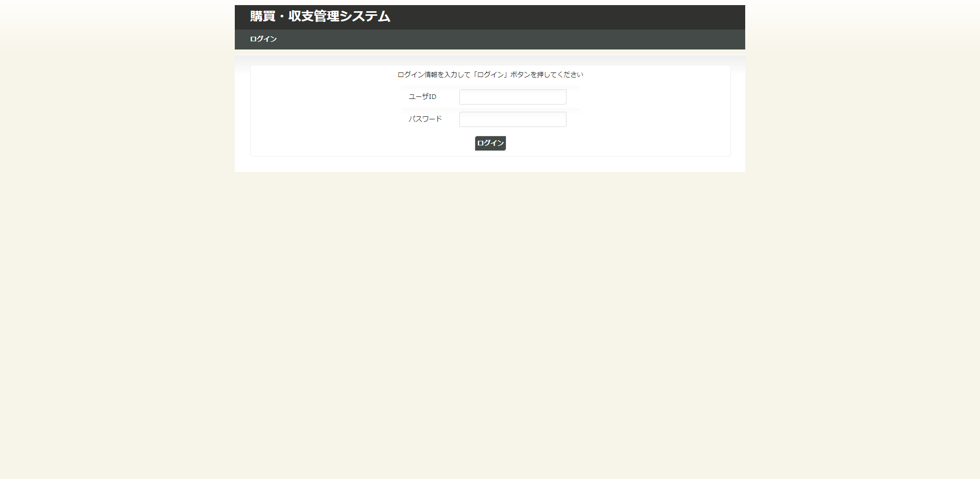The image size is (980, 479).
Task: Click the quoted 「ログイン」 word in instructions
Action: tap(490, 75)
